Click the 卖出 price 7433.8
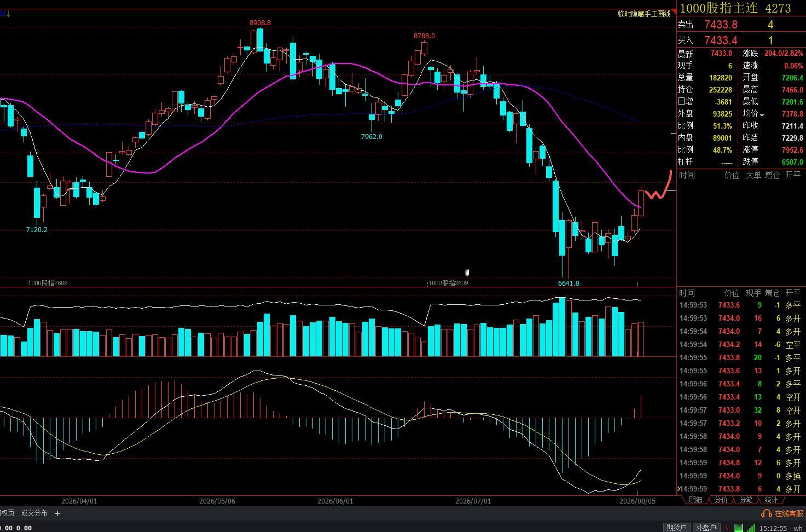The width and height of the screenshot is (806, 532). coord(721,25)
